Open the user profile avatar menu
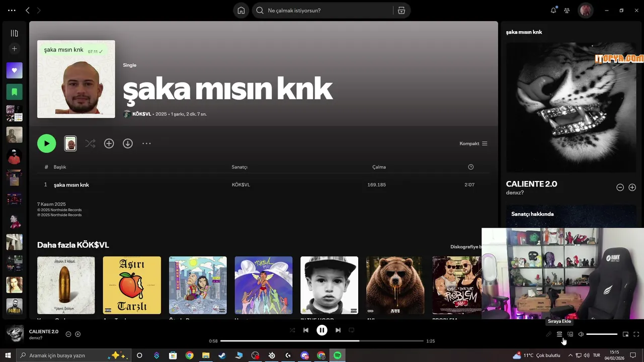 pyautogui.click(x=585, y=10)
